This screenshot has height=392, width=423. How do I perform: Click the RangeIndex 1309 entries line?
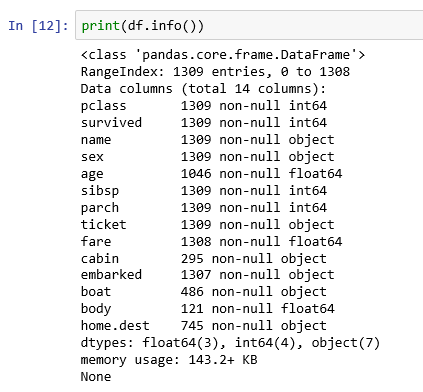215,72
